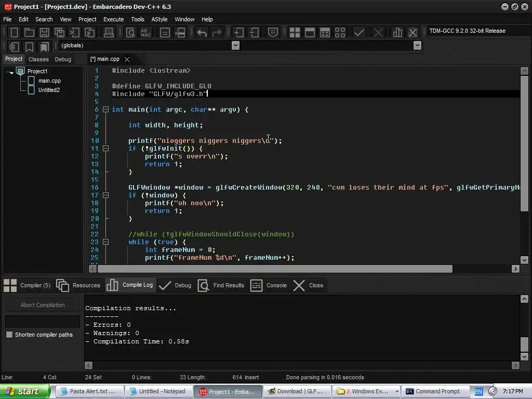Viewport: 532px width, 399px height.
Task: Click the editor vertical scrollbar down arrow
Action: click(x=524, y=260)
